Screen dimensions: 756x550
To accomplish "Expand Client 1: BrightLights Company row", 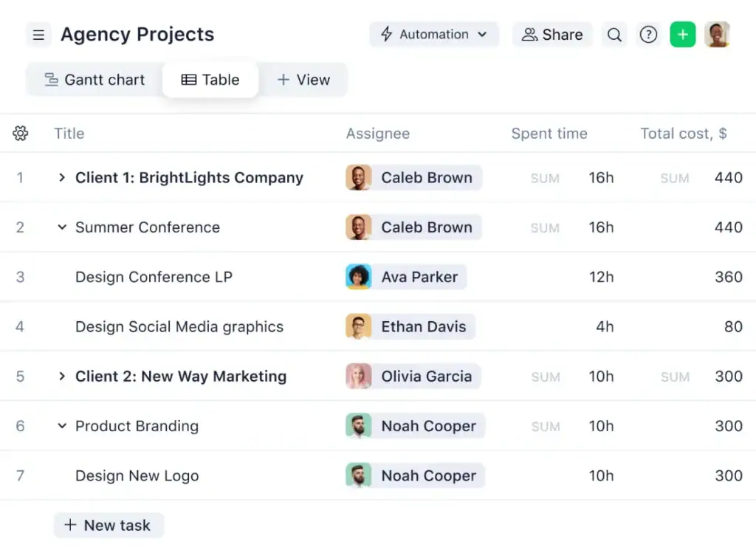I will point(61,177).
